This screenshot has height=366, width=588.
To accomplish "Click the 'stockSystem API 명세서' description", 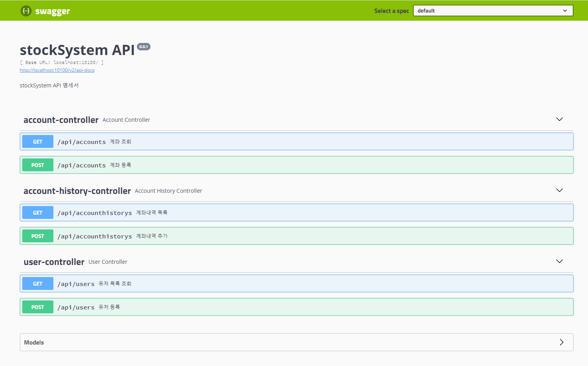I will pos(49,85).
